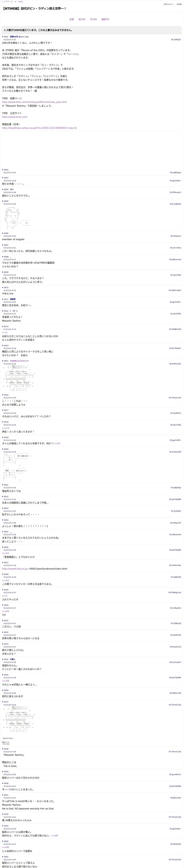Click the poster ID of post 0006
Screen dimensions: 186x868
[x=176, y=236]
